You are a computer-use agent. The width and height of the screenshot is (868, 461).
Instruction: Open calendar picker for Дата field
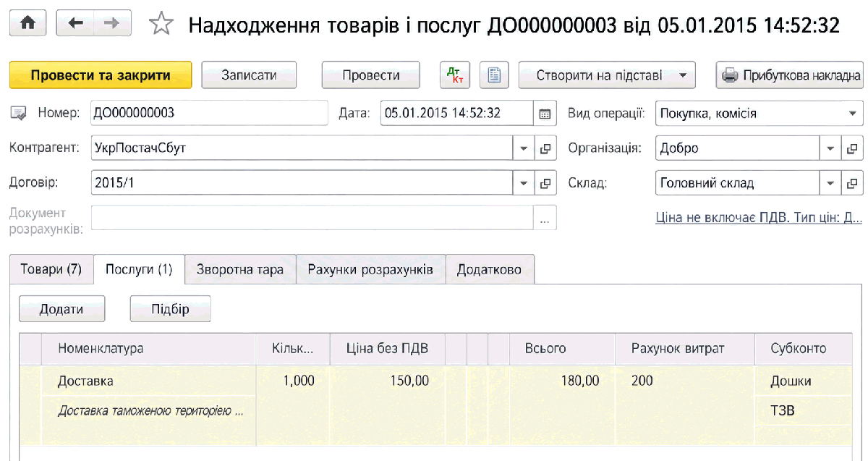tap(545, 113)
